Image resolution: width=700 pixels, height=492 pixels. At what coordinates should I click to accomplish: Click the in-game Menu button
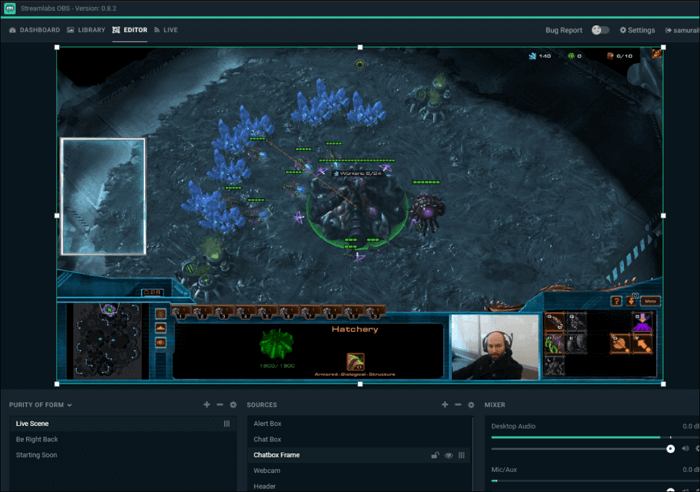pyautogui.click(x=650, y=301)
